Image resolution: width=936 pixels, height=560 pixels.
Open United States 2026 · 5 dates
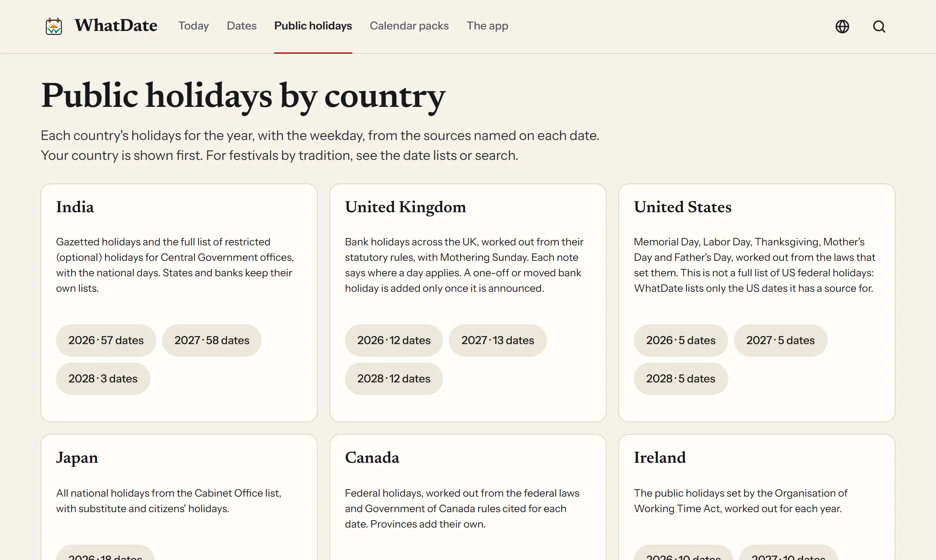pos(681,340)
